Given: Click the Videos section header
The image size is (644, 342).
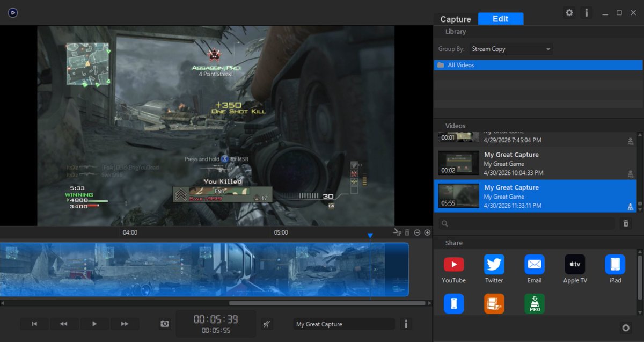Looking at the screenshot, I should pyautogui.click(x=456, y=126).
